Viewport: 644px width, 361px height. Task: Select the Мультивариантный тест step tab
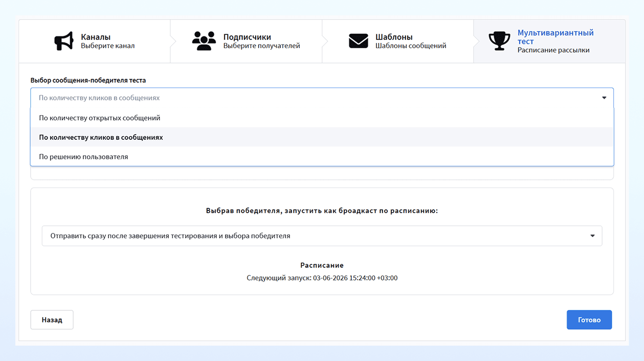[x=549, y=41]
